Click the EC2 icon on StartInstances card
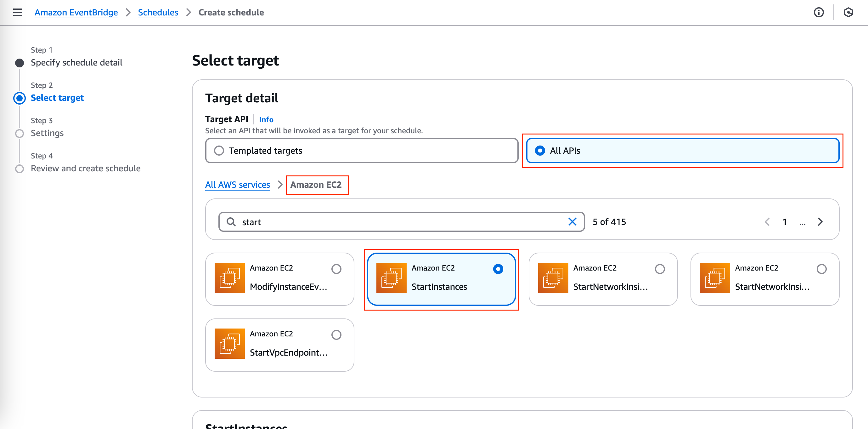 coord(391,278)
